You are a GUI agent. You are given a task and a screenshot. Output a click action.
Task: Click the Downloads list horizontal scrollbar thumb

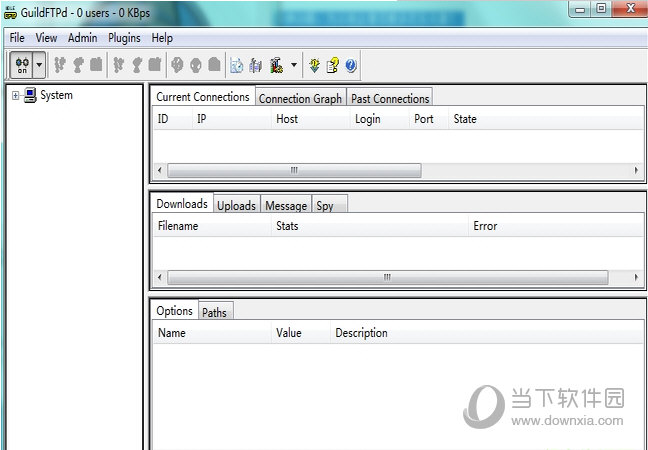tap(388, 277)
